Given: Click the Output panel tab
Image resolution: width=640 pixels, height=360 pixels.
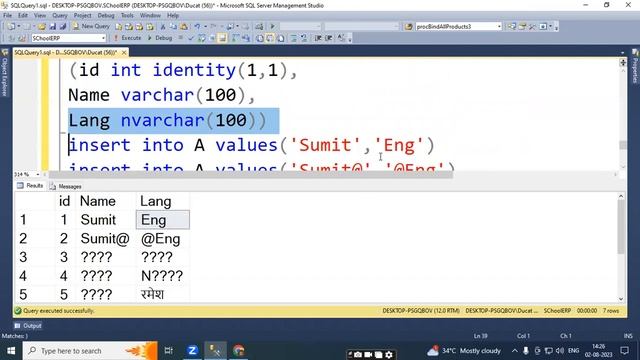Looking at the screenshot, I should pos(28,326).
